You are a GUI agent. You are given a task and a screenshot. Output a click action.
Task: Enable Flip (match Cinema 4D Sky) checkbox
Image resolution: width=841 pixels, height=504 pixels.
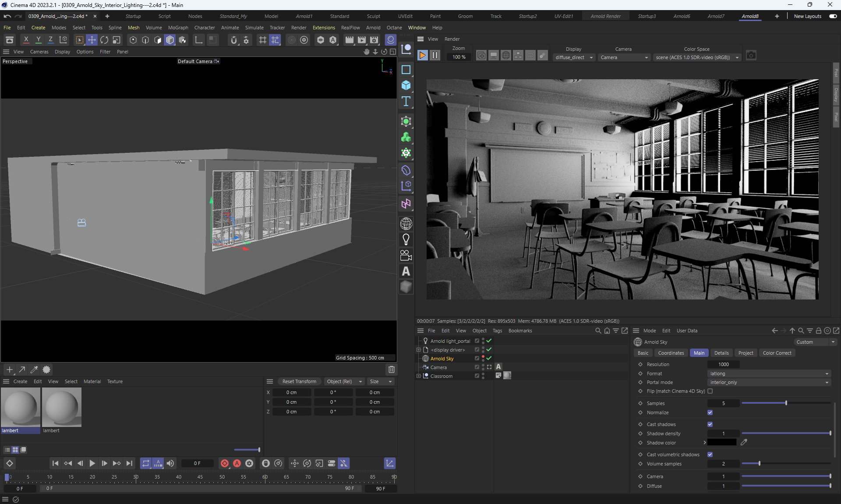(x=710, y=391)
